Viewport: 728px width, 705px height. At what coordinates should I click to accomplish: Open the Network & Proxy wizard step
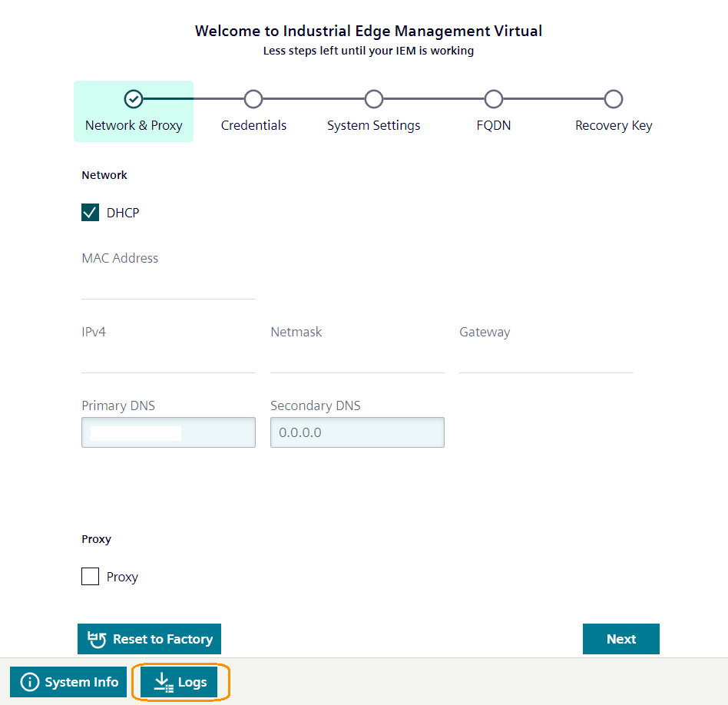point(133,111)
